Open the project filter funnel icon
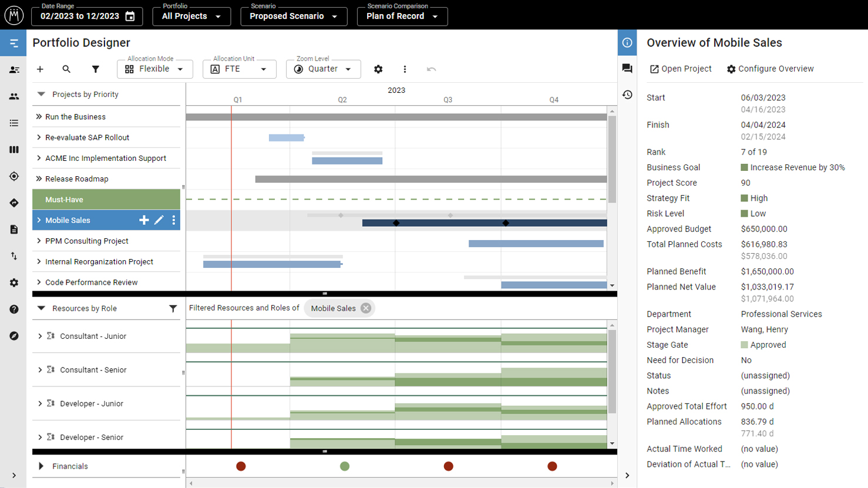868x488 pixels. (96, 69)
